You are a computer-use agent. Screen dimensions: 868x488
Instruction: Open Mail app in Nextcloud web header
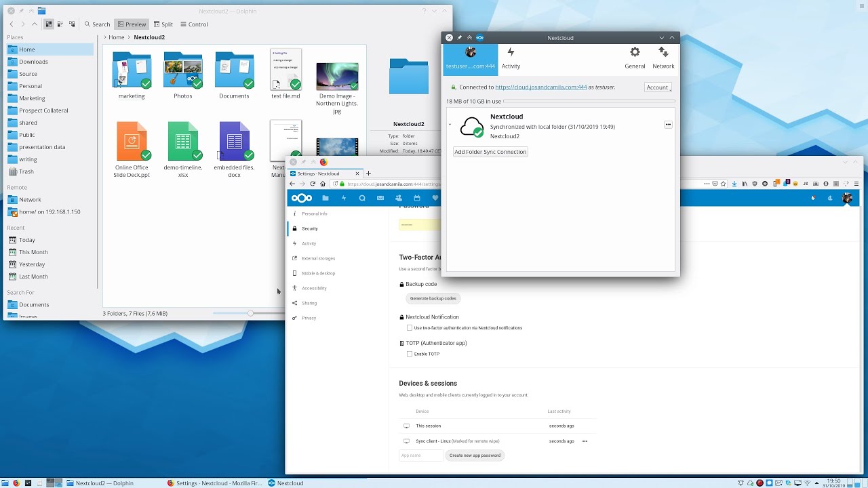pos(380,198)
